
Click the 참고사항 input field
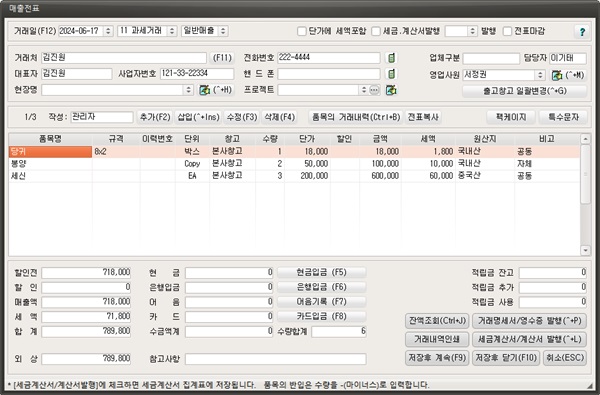(276, 359)
